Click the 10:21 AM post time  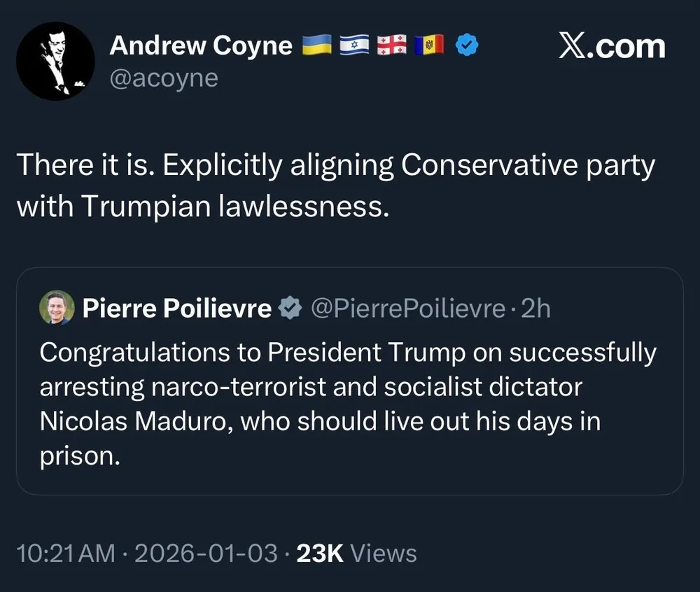65,554
